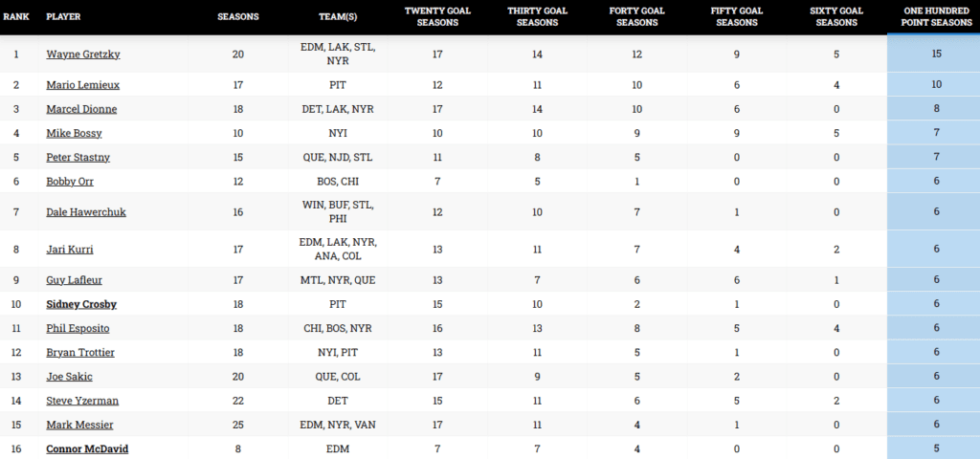The height and width of the screenshot is (459, 980).
Task: Click Gretzky's highlighted 15 hundred-point seasons cell
Action: (x=936, y=55)
